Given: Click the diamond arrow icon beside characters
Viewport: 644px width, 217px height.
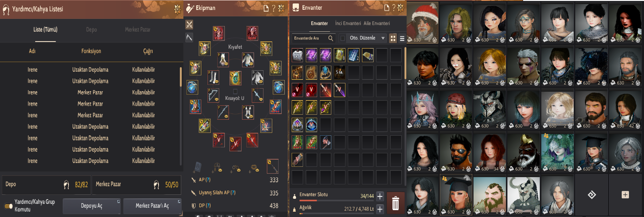Looking at the screenshot, I should [x=592, y=195].
